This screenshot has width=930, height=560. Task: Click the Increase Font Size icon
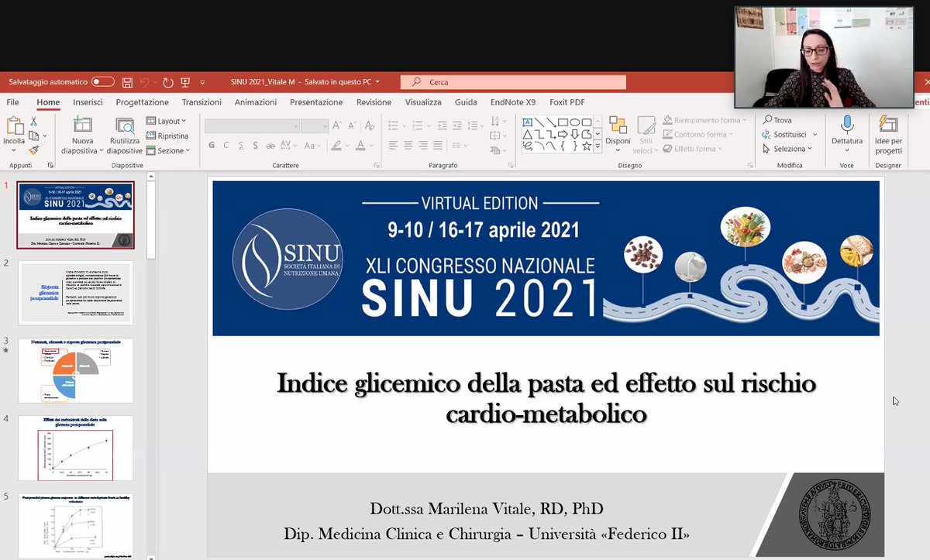coord(336,125)
